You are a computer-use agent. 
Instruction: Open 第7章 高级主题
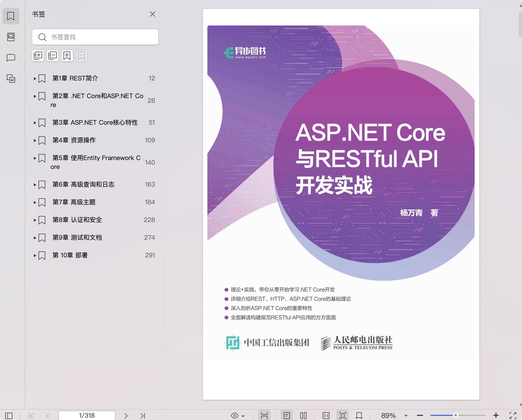(x=74, y=202)
